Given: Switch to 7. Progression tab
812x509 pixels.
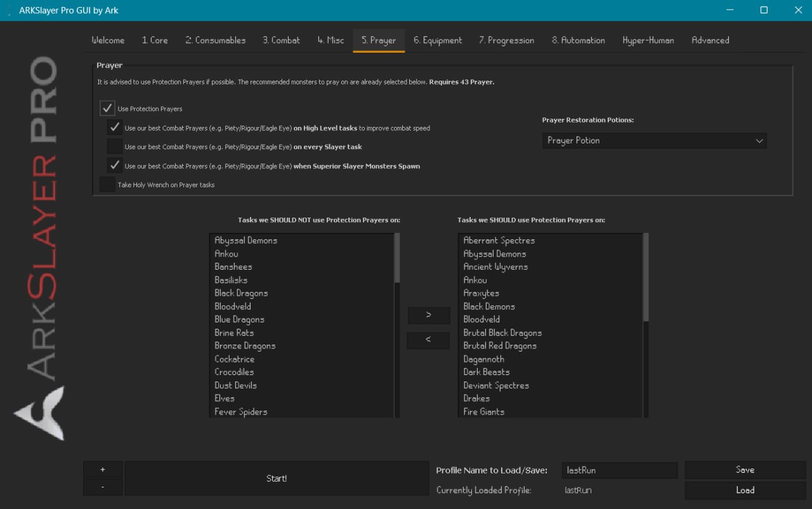Looking at the screenshot, I should (506, 40).
